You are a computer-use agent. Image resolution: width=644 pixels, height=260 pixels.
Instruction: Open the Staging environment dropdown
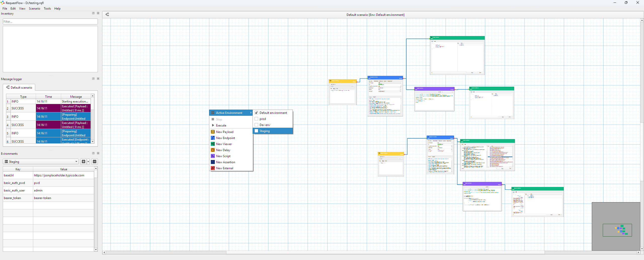41,161
